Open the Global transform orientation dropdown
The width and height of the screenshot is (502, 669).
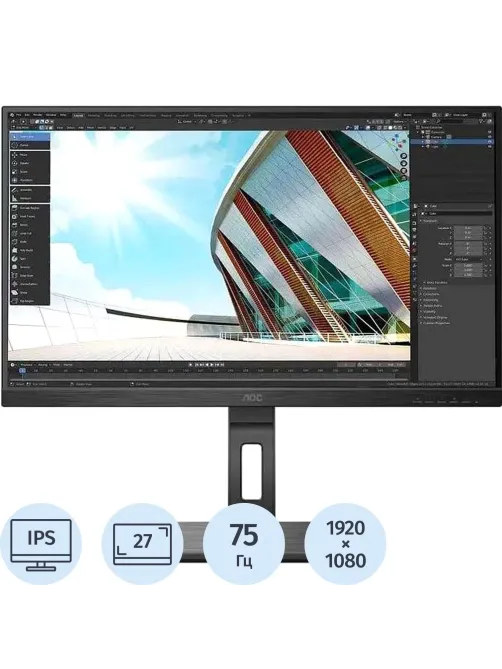pyautogui.click(x=186, y=122)
